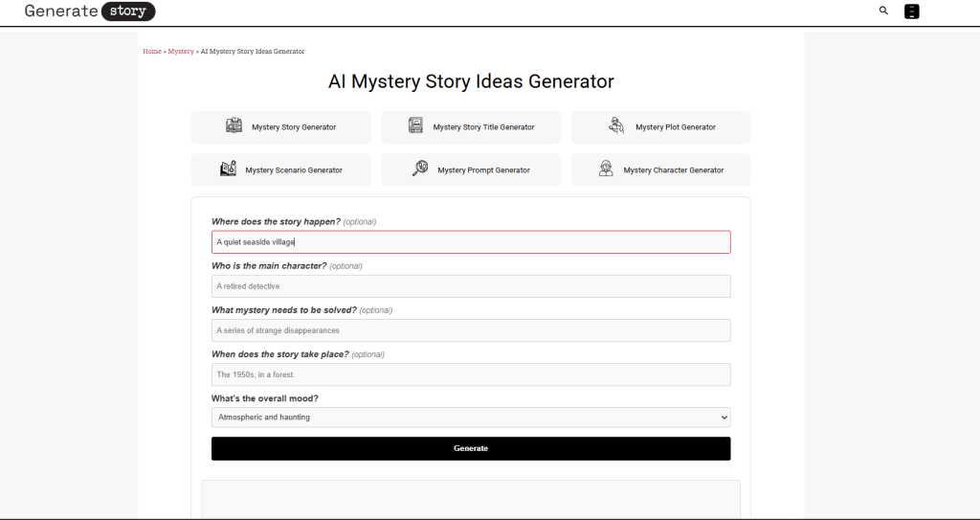Click the main character input field

point(470,286)
